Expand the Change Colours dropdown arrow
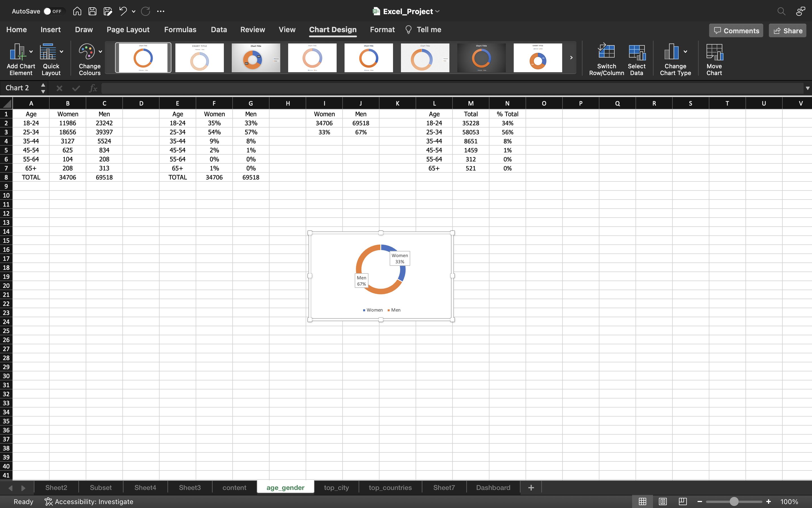This screenshot has height=508, width=812. pyautogui.click(x=100, y=52)
